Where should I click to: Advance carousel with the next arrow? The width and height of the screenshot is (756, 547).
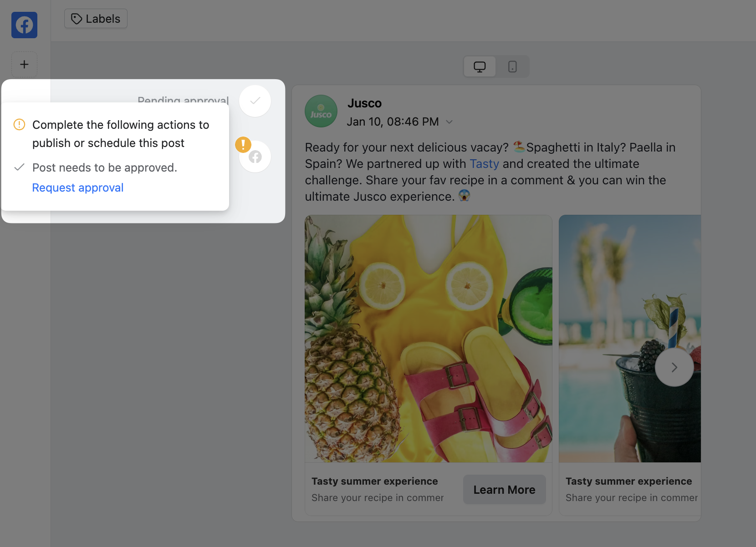(674, 367)
